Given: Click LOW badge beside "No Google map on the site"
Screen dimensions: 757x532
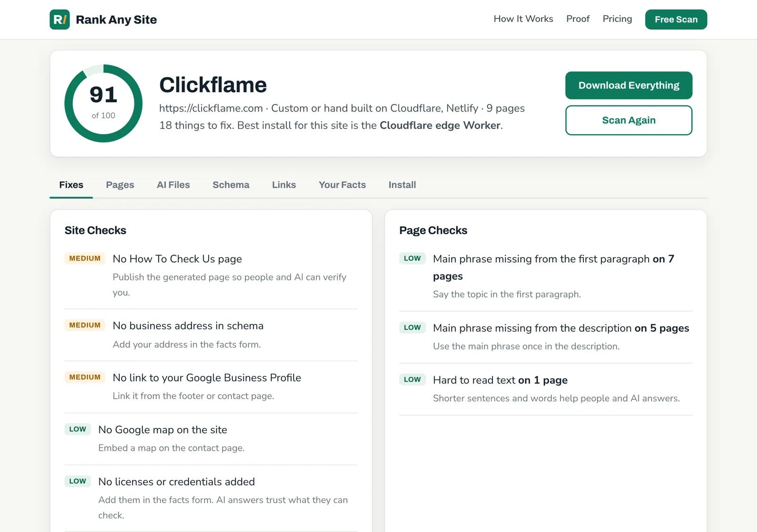Looking at the screenshot, I should coord(78,429).
